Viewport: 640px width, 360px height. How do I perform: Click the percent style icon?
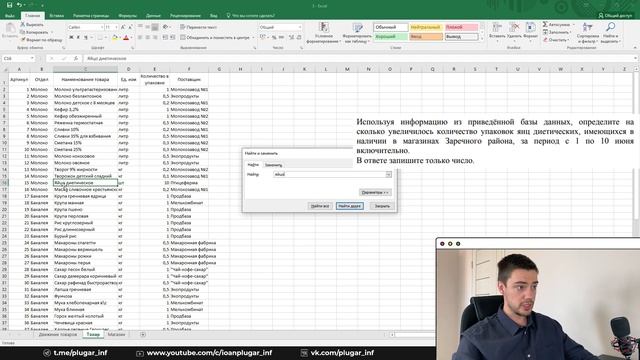(x=274, y=38)
